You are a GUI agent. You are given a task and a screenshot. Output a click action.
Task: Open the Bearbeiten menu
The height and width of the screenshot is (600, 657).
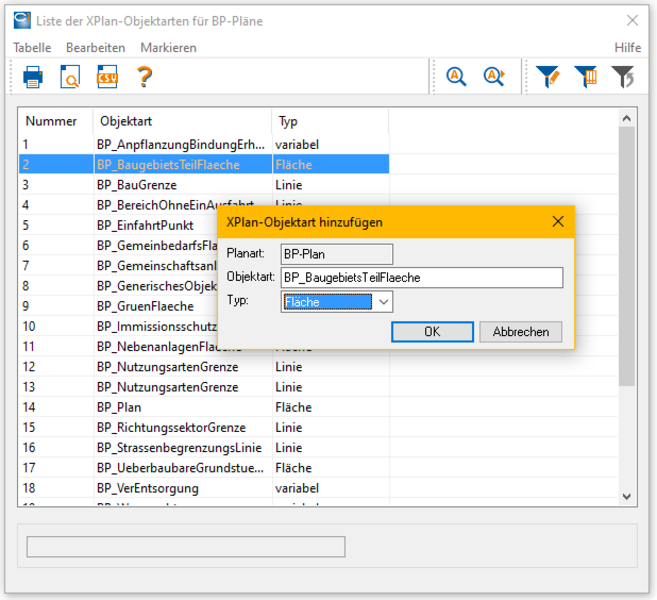(96, 48)
